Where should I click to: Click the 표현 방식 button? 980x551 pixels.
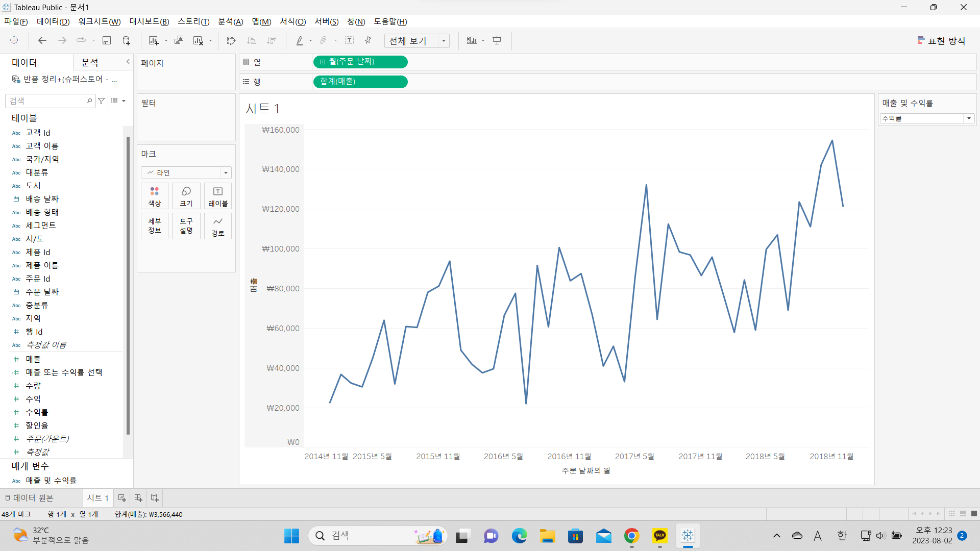pyautogui.click(x=941, y=41)
